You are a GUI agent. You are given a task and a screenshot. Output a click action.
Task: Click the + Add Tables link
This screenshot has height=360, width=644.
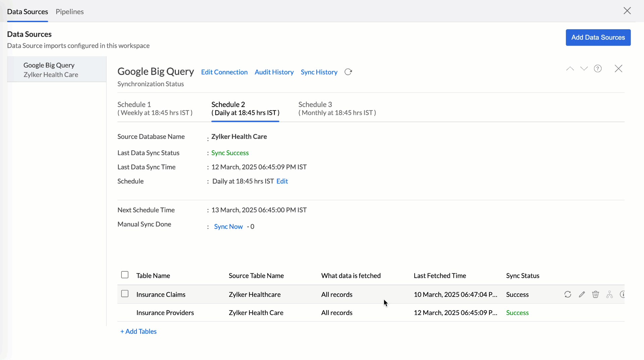(139, 331)
